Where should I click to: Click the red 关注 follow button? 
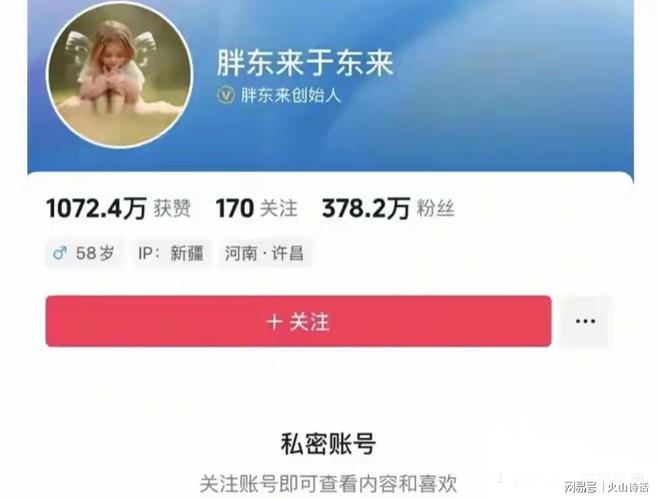tap(298, 321)
